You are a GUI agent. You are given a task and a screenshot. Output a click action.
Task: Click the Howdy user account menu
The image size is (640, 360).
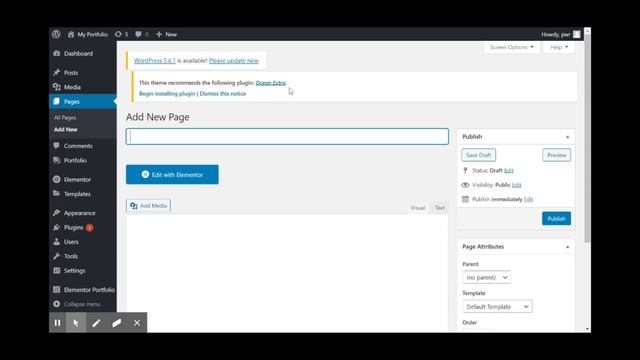[x=560, y=34]
